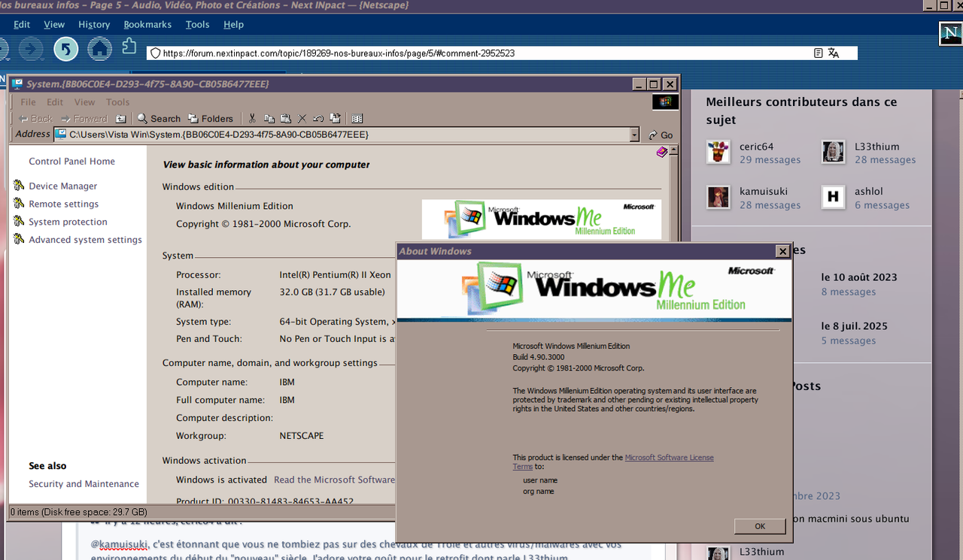Screen dimensions: 963x560
Task: Click OK in About Windows dialog
Action: point(760,526)
